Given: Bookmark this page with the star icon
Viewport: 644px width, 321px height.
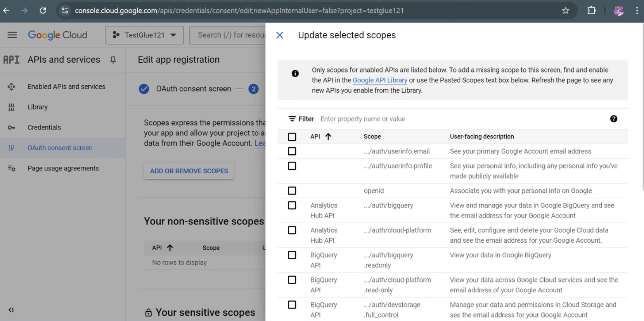Looking at the screenshot, I should point(565,10).
